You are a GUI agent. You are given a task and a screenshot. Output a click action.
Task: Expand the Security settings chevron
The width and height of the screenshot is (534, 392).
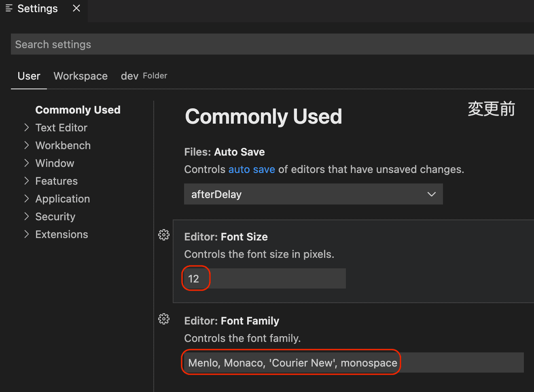(x=27, y=217)
